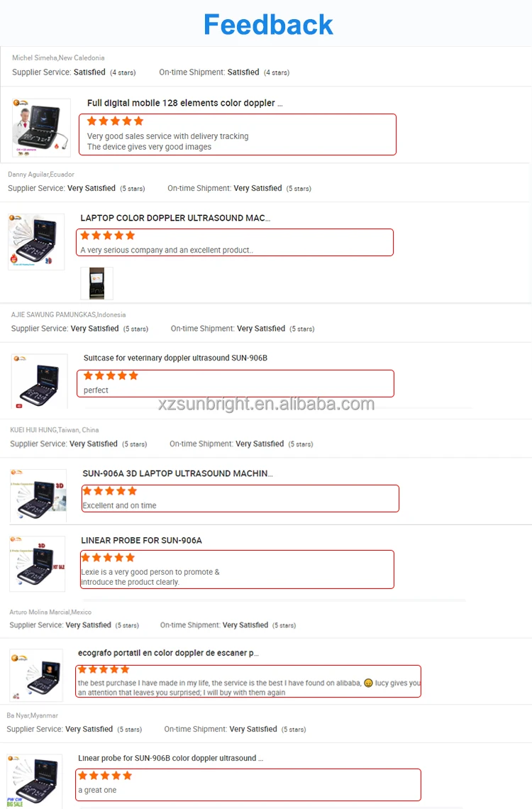Open the ecografo portatil en color doppler link
Viewport: 532px width, 809px height.
[168, 653]
